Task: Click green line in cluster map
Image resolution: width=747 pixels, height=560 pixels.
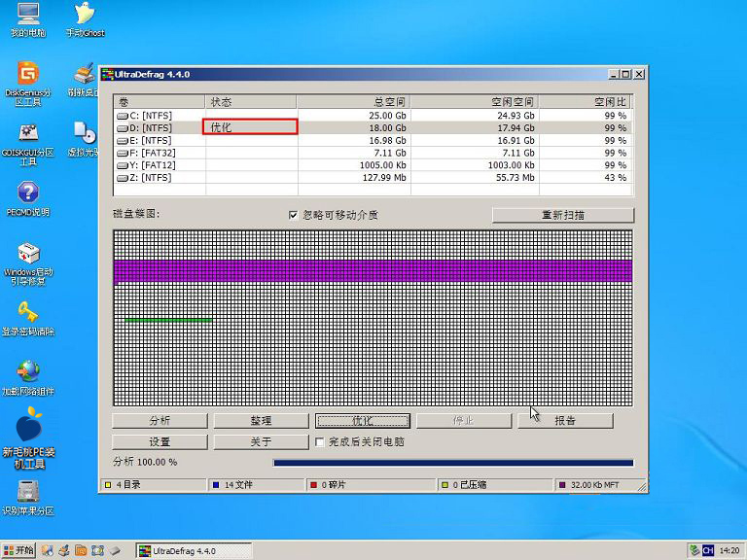Action: 168,321
